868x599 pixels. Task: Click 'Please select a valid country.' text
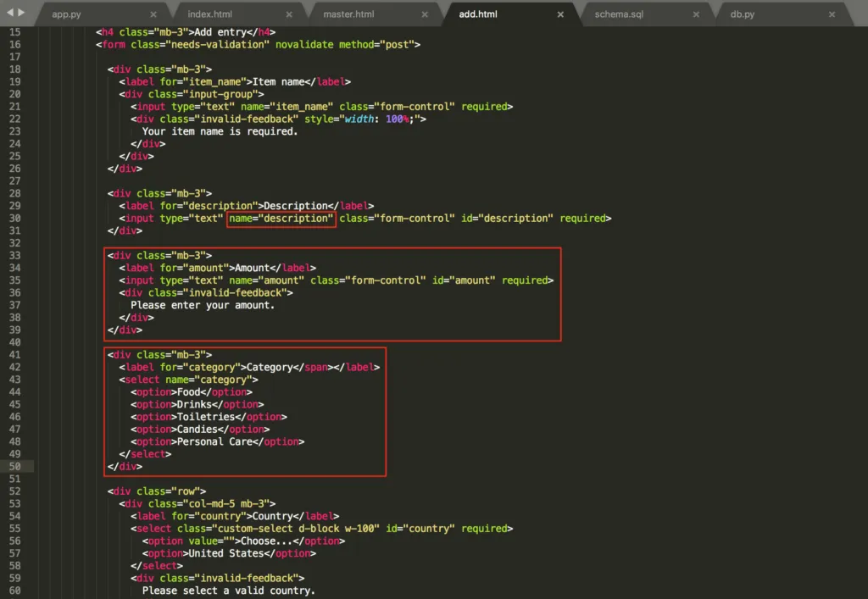pyautogui.click(x=229, y=591)
